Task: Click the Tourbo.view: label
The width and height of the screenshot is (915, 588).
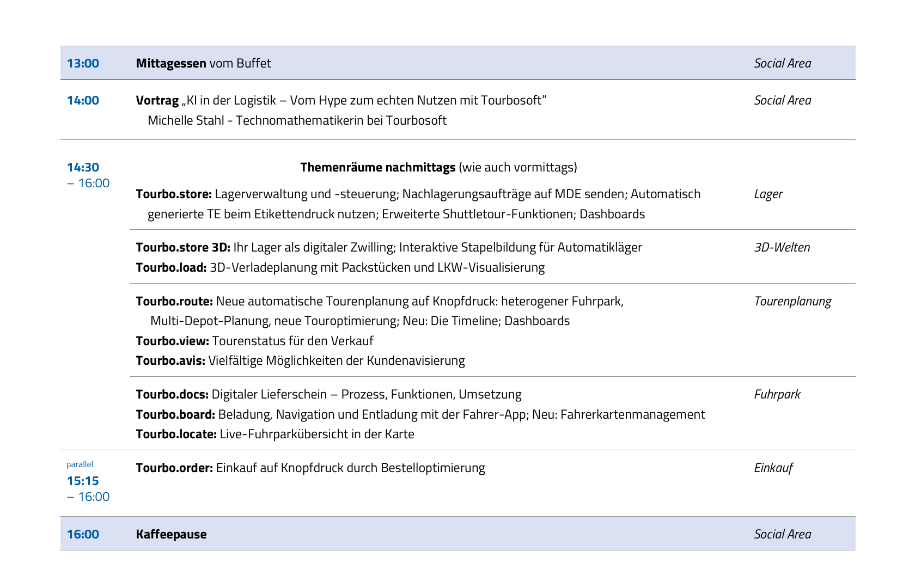Action: pos(172,341)
